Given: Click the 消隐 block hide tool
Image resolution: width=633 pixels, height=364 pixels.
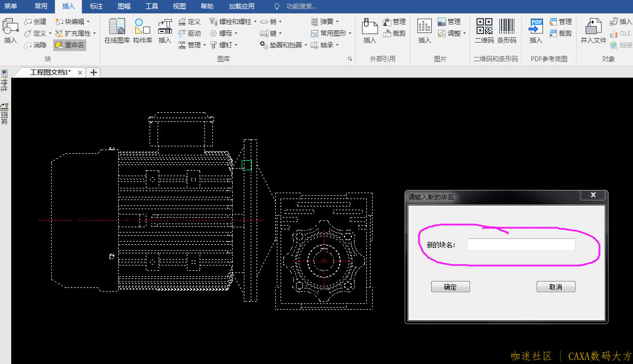Looking at the screenshot, I should (x=35, y=45).
